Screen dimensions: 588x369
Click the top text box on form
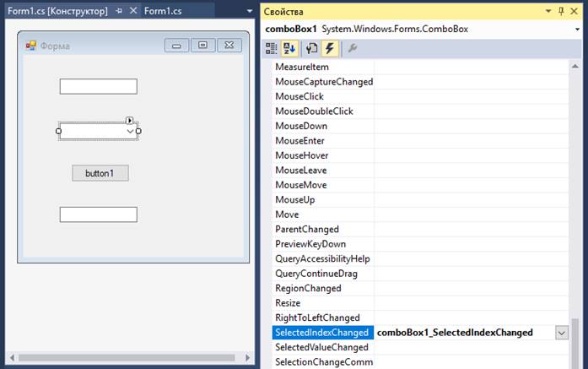pos(98,86)
